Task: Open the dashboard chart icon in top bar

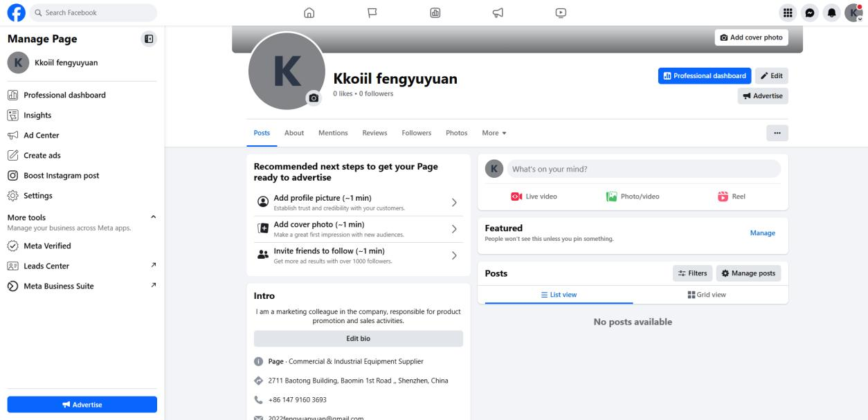Action: tap(435, 12)
